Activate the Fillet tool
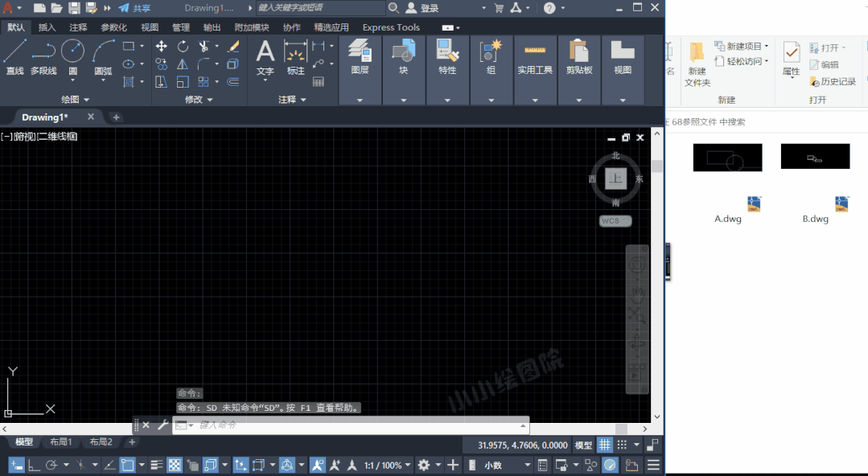The width and height of the screenshot is (868, 476). 204,64
